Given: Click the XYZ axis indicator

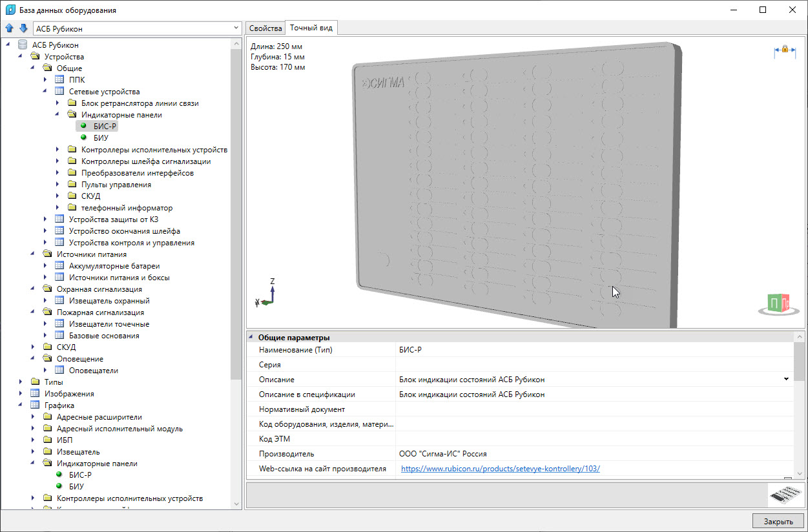Looking at the screenshot, I should [267, 292].
